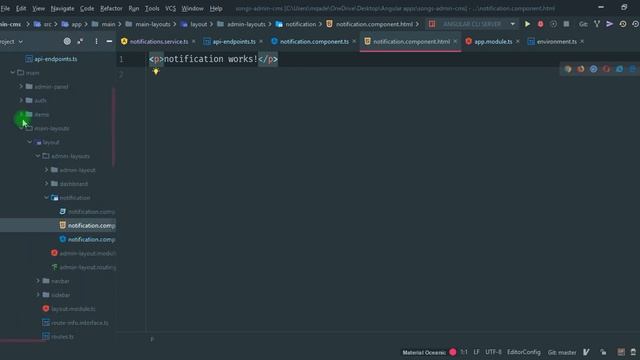Open Project panel options menu (three dots)
This screenshot has height=360, width=640.
[96, 41]
